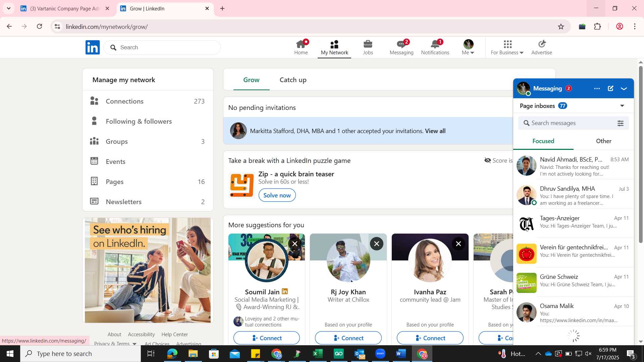The height and width of the screenshot is (362, 644).
Task: Open the Accessibility footer link
Action: pos(141,335)
